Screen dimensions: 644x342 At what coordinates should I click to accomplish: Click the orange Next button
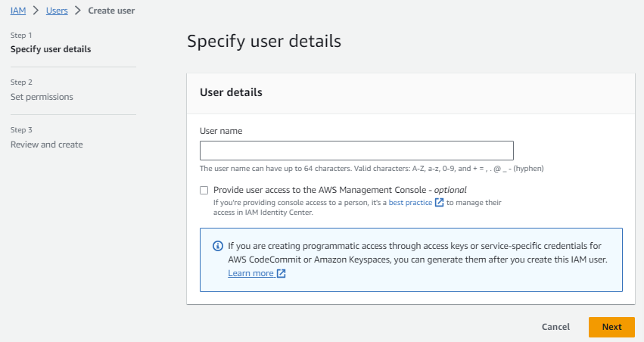click(x=611, y=327)
